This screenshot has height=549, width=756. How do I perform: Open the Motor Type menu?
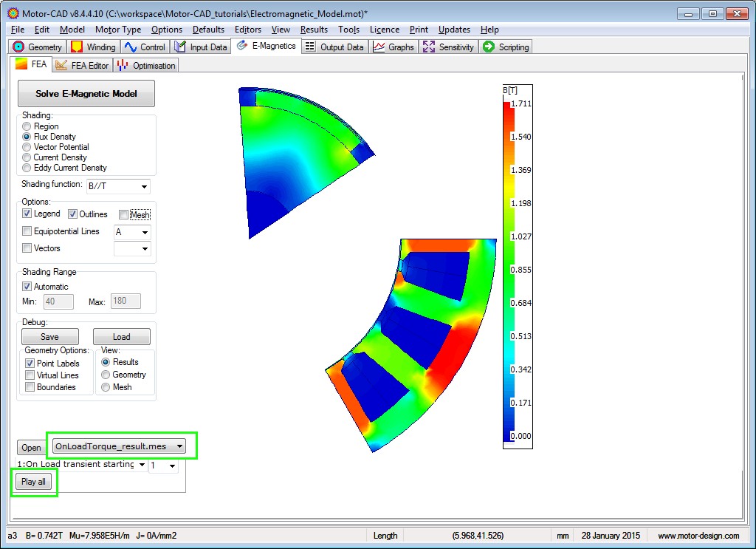coord(118,30)
